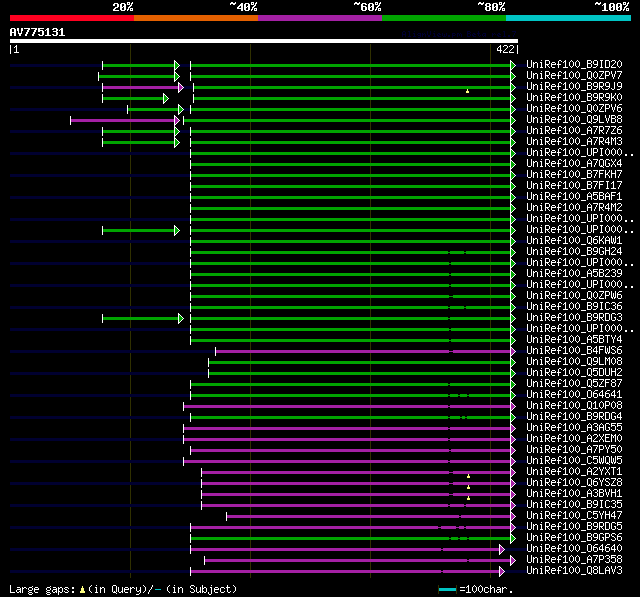Click the long green alignment bar of B9ID20

point(351,65)
